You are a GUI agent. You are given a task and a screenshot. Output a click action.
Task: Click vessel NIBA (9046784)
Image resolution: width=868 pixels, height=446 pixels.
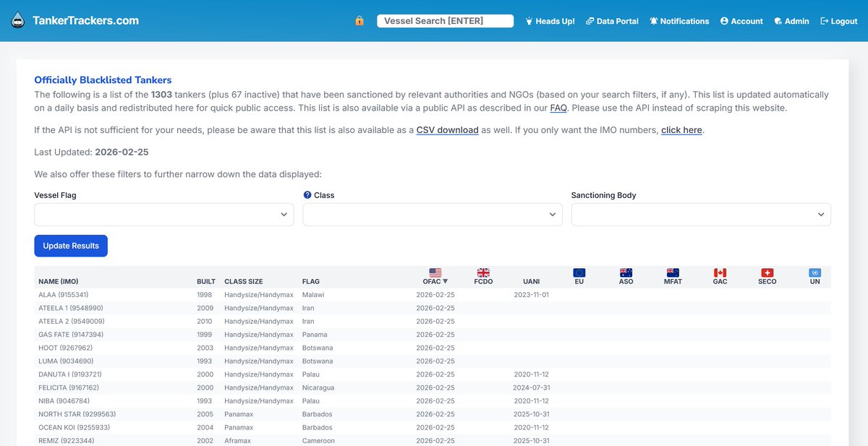(x=64, y=400)
